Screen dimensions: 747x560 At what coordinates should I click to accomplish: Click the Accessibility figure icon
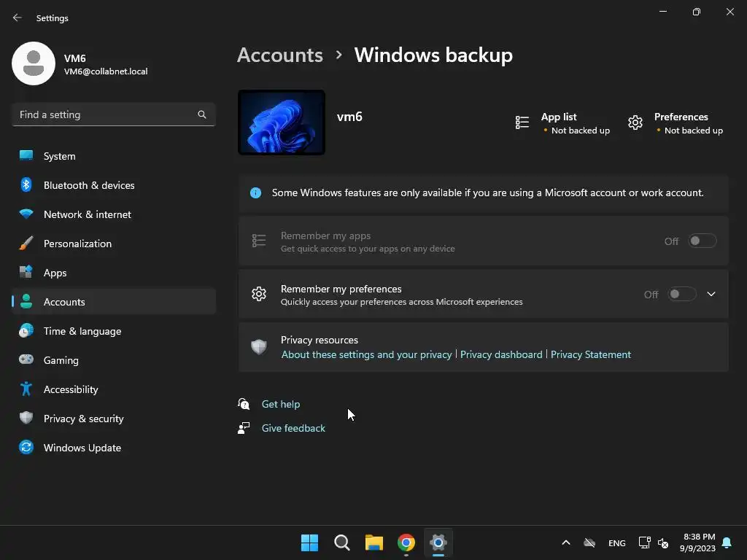(26, 389)
